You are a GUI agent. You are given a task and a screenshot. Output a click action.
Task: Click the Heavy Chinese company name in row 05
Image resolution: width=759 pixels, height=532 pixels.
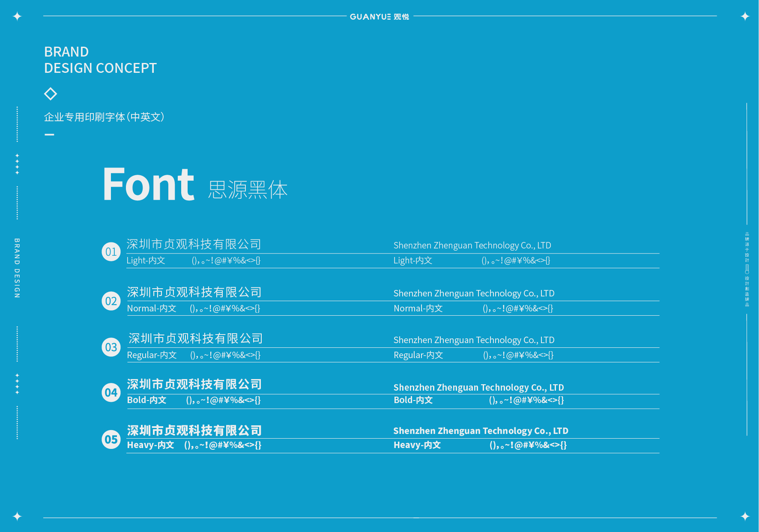tap(194, 430)
